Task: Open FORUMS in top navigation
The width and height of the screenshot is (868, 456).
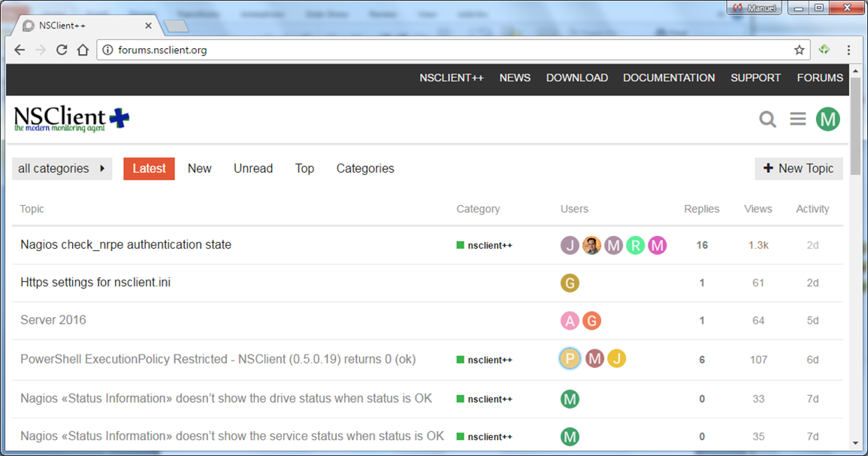Action: (820, 78)
